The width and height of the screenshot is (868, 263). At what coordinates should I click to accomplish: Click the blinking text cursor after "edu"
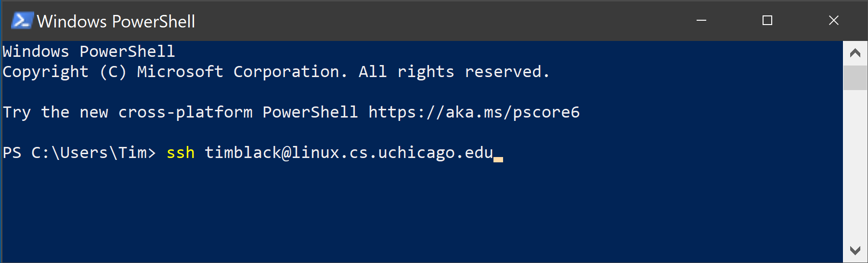click(498, 159)
